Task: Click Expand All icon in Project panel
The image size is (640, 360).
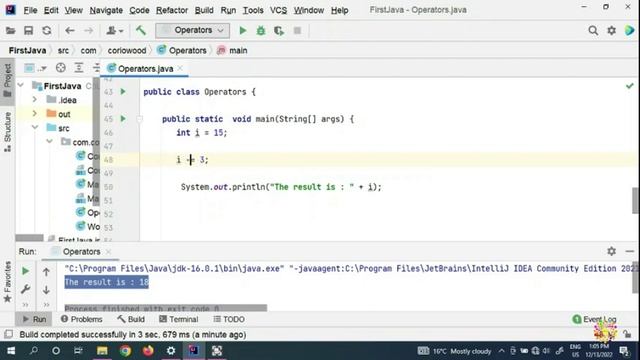Action: pyautogui.click(x=79, y=68)
